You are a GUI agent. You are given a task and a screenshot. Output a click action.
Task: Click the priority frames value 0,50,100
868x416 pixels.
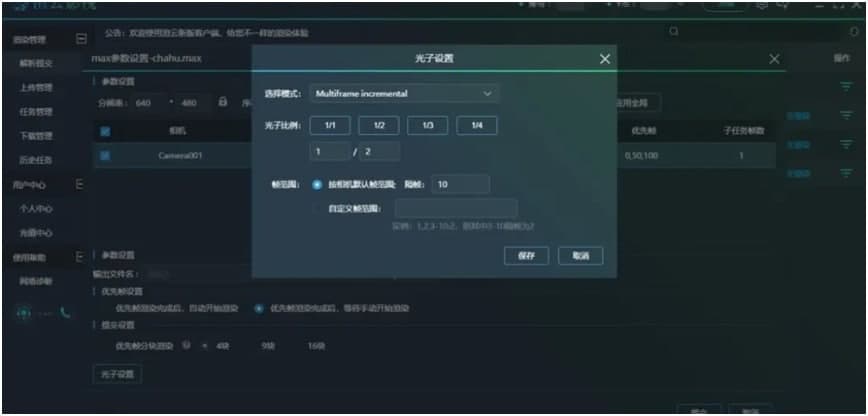(x=641, y=156)
